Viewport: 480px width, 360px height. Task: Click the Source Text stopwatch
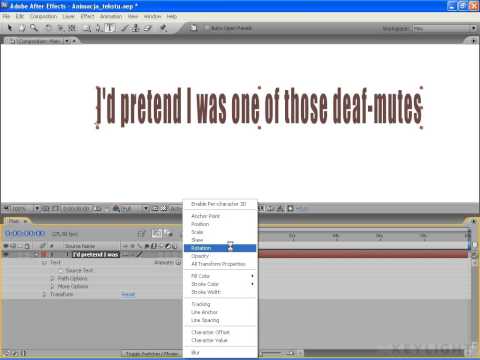pos(61,270)
